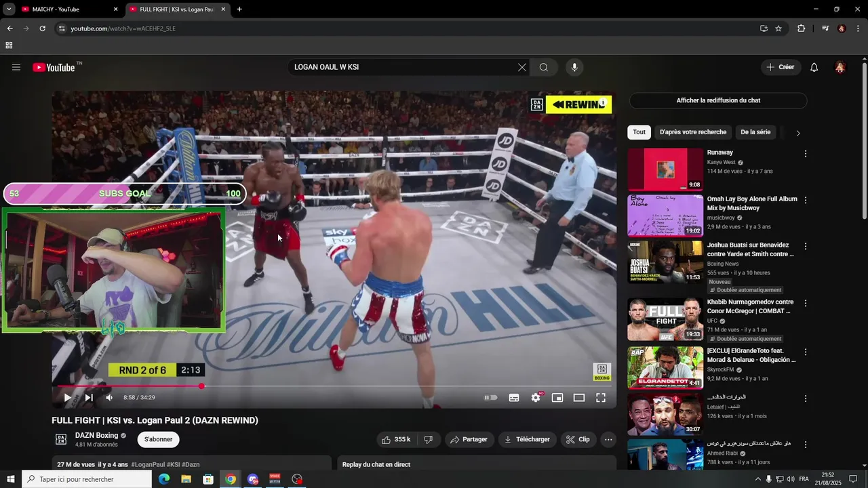Image resolution: width=868 pixels, height=488 pixels.
Task: Switch to theater mode
Action: click(x=579, y=398)
